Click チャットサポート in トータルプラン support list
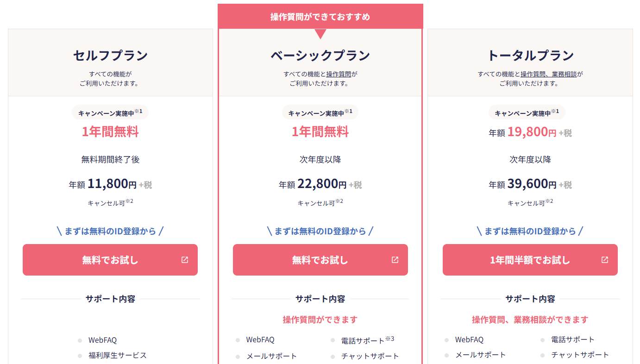Viewport: 640px width, 364px height. pyautogui.click(x=580, y=355)
